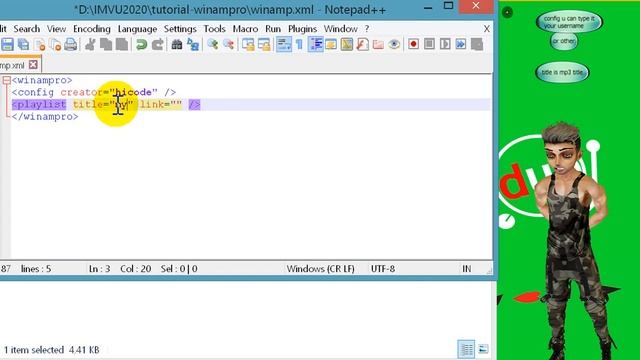Image resolution: width=640 pixels, height=360 pixels.
Task: Click "lines : 5" in the status bar
Action: [36, 269]
